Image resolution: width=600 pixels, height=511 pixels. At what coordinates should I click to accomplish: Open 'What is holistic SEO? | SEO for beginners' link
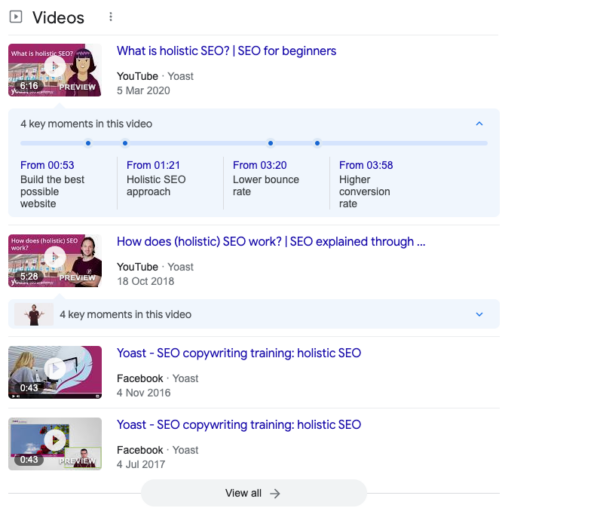[x=226, y=51]
